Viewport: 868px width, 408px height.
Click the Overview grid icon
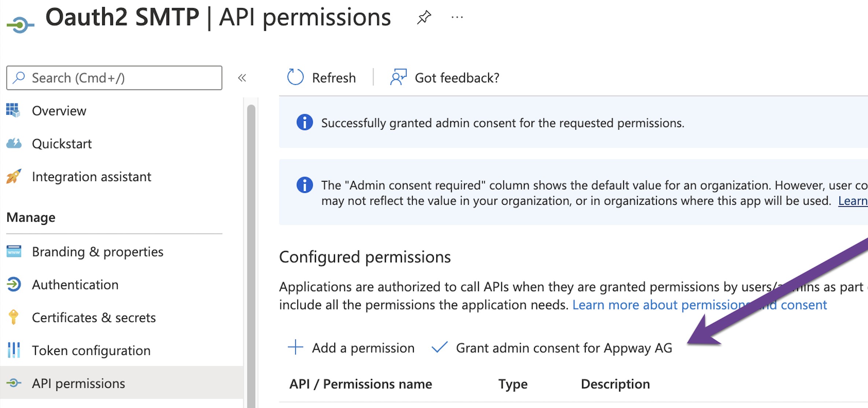click(x=13, y=110)
